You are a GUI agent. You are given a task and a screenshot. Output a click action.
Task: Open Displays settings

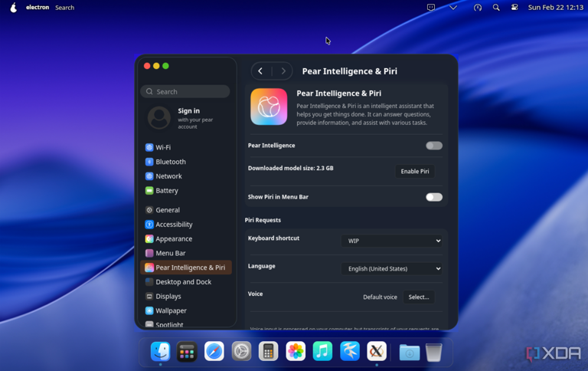[x=186, y=297]
